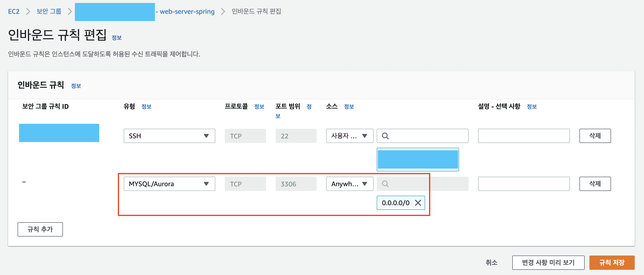The width and height of the screenshot is (644, 275).
Task: Focus the MYSQL rule description input
Action: (x=523, y=184)
